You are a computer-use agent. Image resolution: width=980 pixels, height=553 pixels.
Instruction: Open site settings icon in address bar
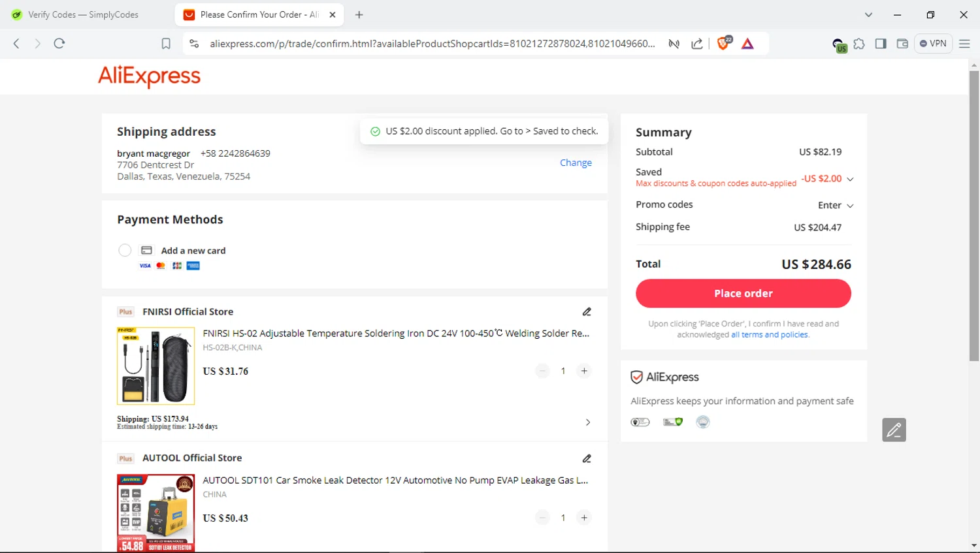pos(194,44)
